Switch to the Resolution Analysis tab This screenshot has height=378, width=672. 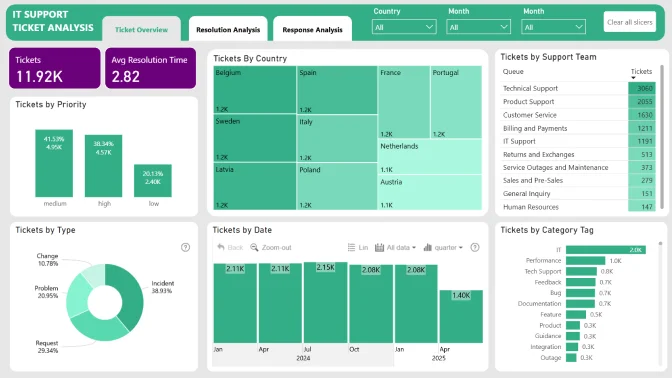(x=228, y=29)
